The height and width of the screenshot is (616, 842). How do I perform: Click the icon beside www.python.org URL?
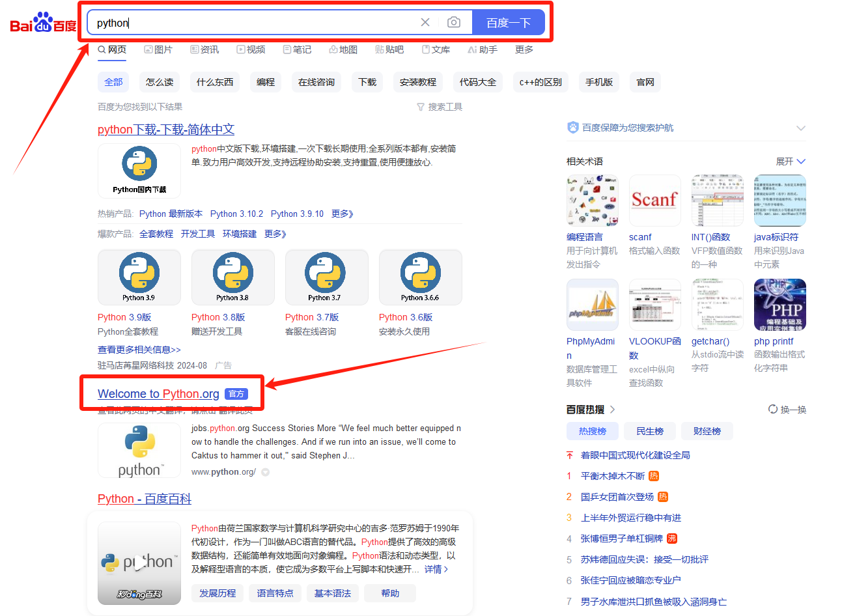click(x=266, y=473)
